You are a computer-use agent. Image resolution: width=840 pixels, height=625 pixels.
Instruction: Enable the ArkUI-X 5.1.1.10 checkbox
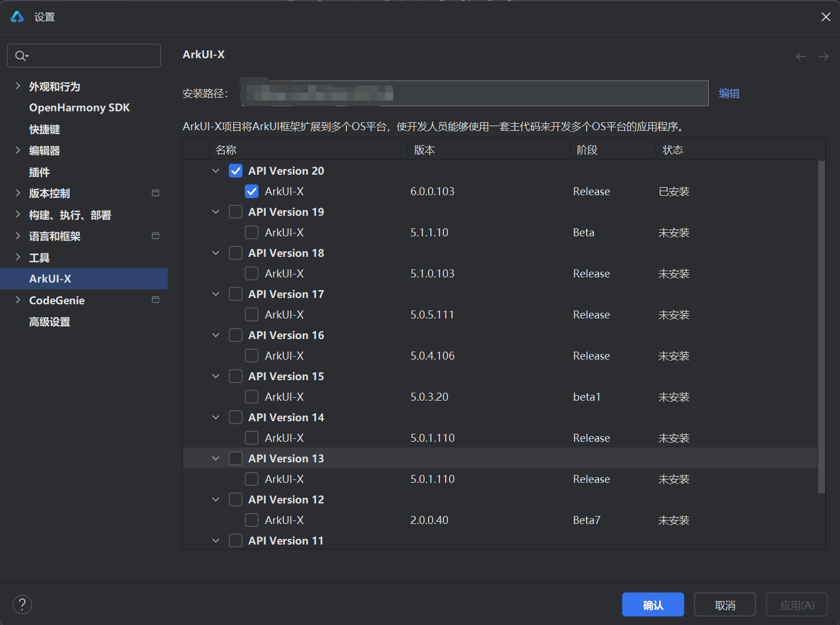pyautogui.click(x=252, y=232)
